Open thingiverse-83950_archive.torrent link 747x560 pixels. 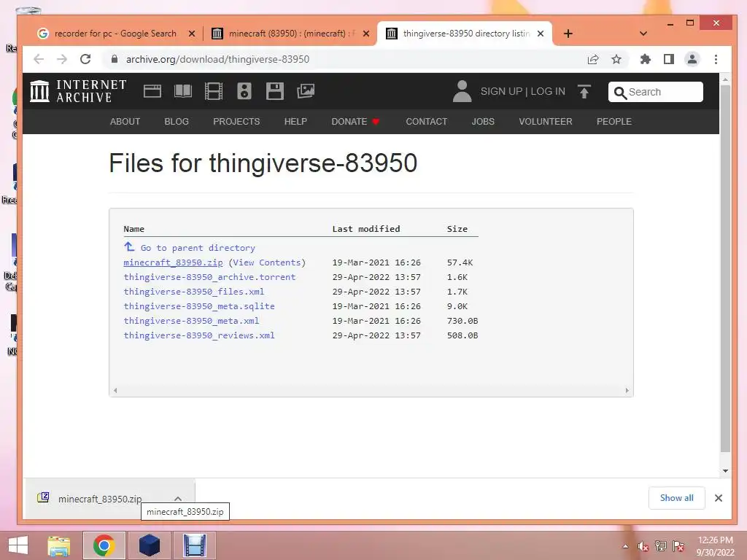click(209, 277)
